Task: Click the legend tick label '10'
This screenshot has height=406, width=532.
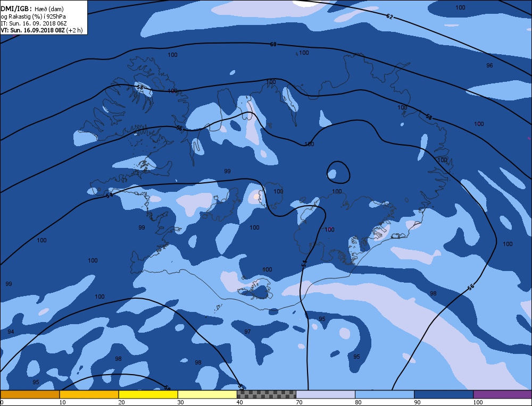Action: (62, 402)
